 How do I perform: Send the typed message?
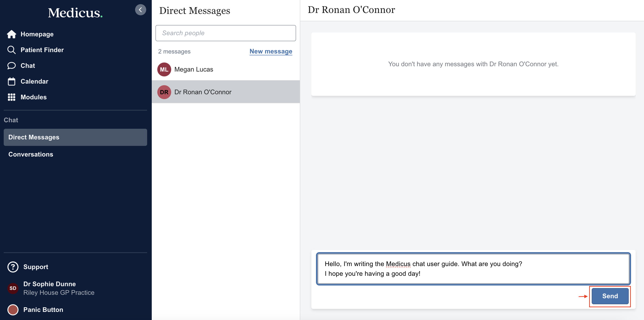click(610, 296)
